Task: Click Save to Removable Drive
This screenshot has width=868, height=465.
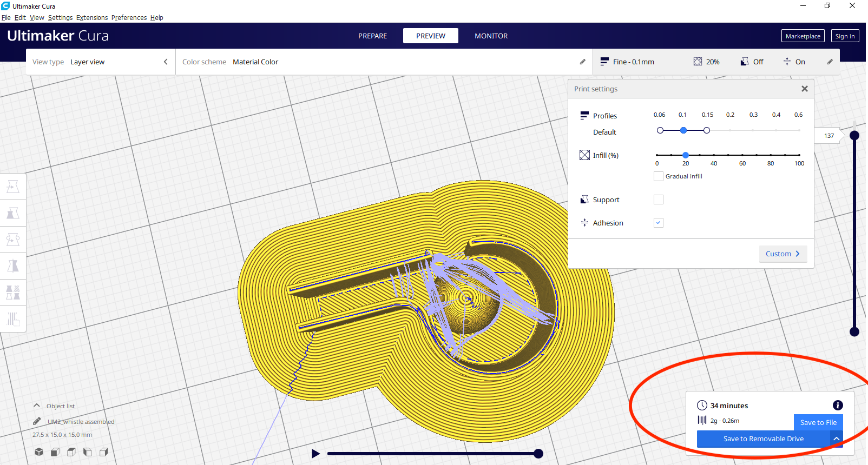Action: point(764,439)
